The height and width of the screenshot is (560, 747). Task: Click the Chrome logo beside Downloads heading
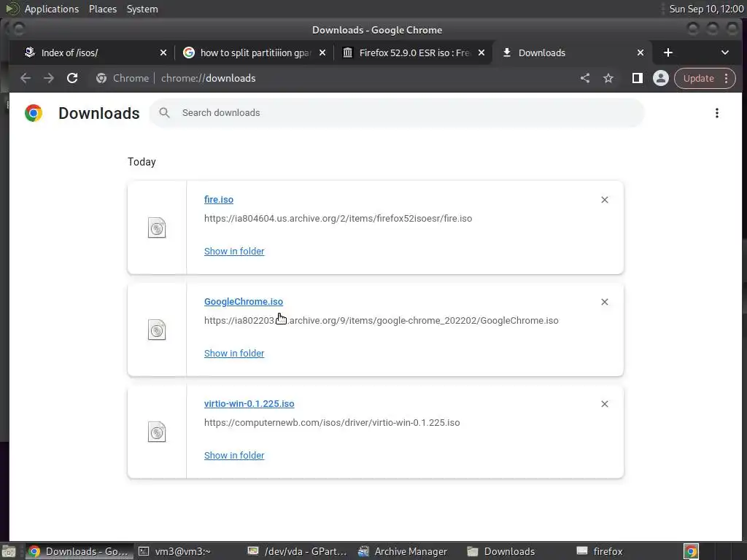(x=34, y=113)
